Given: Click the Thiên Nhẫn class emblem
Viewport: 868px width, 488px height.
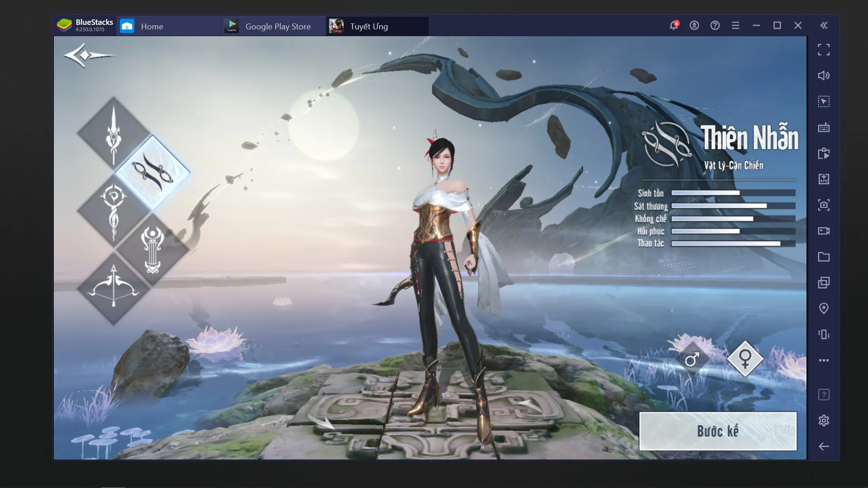Looking at the screenshot, I should (x=667, y=144).
